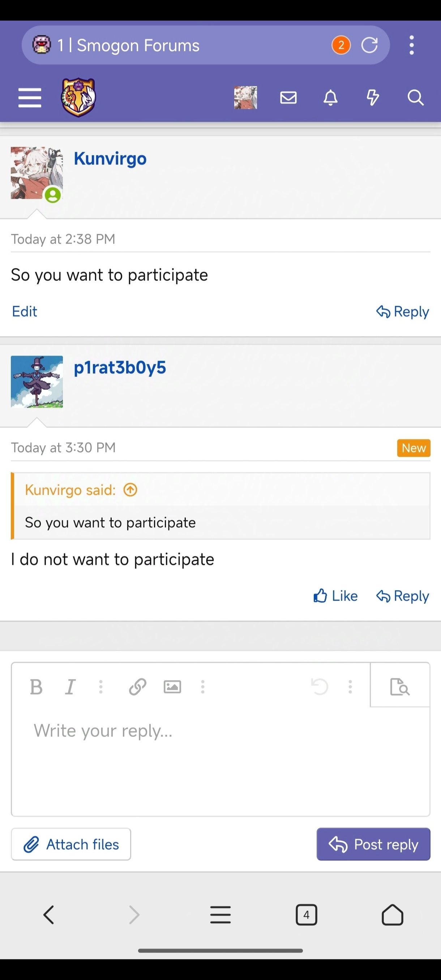Open the What's new lightning icon

(373, 98)
